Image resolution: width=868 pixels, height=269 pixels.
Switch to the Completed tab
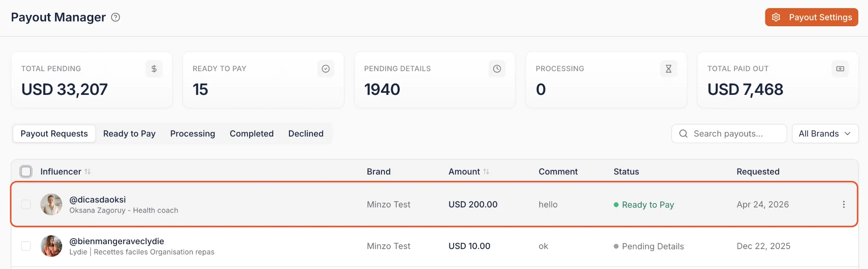pyautogui.click(x=252, y=134)
